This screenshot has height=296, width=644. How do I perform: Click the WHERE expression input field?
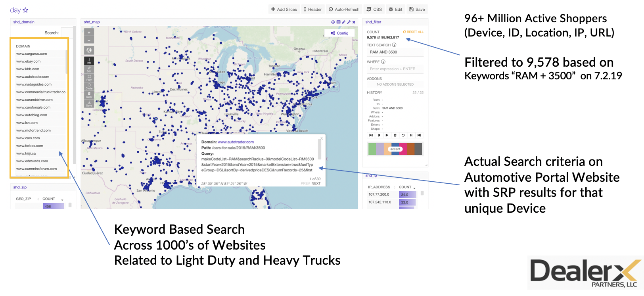click(395, 69)
